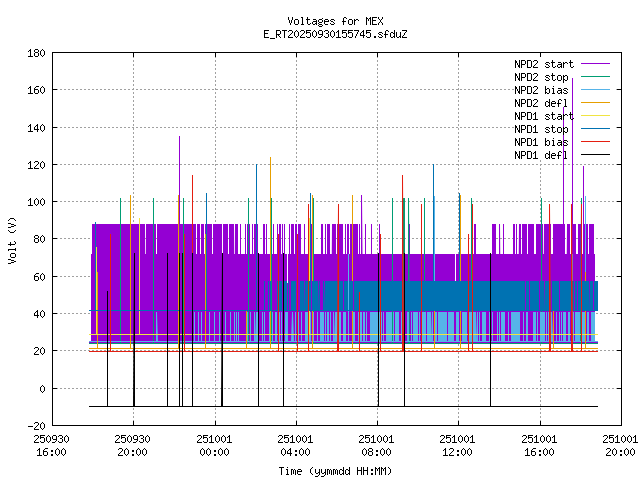Click the NPD1 bias legend text

click(x=541, y=142)
